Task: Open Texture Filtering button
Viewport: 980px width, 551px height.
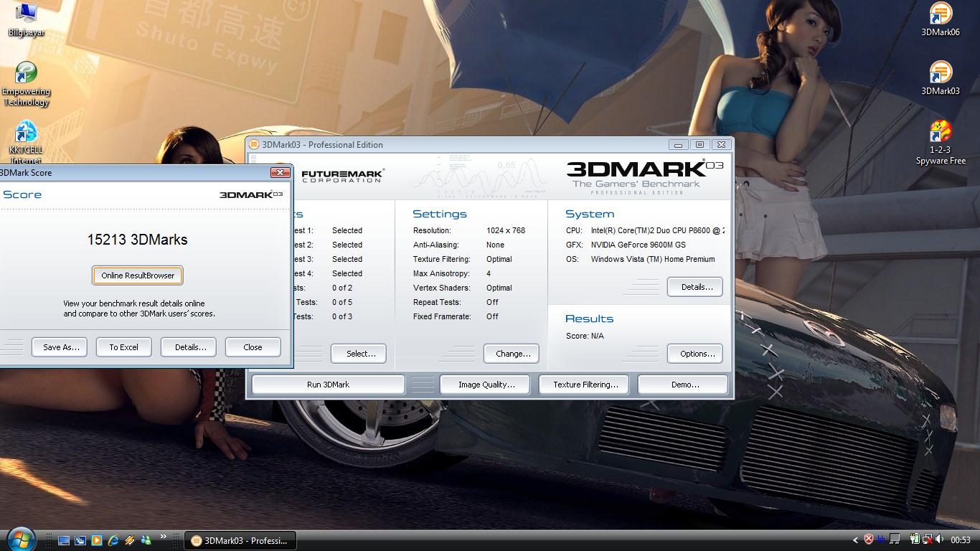Action: click(x=585, y=385)
